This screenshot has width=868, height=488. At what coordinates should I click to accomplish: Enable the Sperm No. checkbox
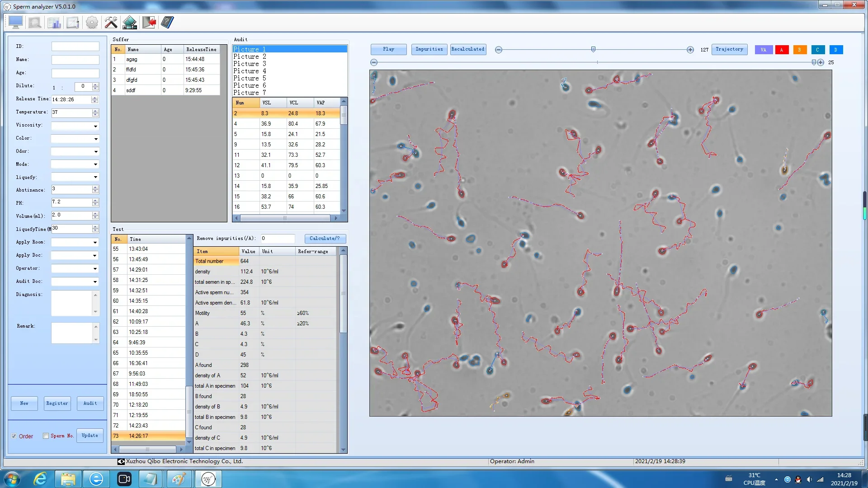click(x=46, y=436)
